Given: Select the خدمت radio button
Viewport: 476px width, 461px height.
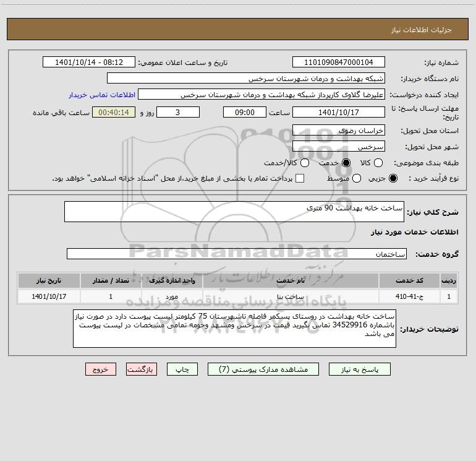Looking at the screenshot, I should point(346,163).
